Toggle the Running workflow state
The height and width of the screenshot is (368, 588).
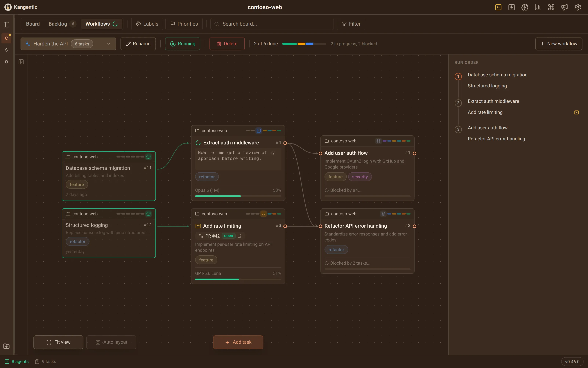pos(182,44)
